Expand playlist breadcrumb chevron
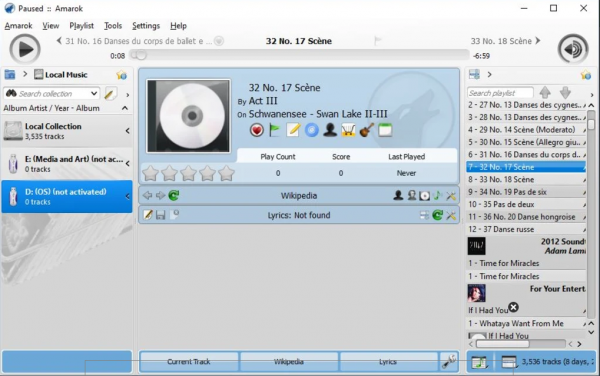The width and height of the screenshot is (600, 376). (489, 74)
